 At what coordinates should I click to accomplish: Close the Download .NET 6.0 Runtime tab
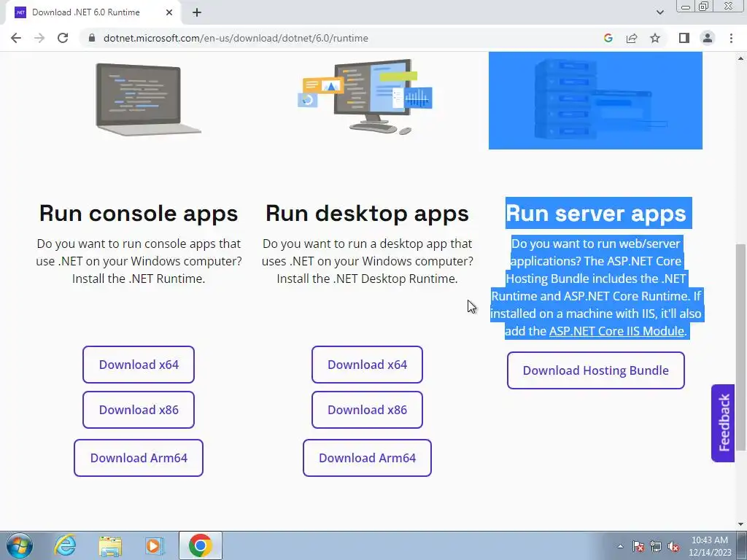pos(169,12)
